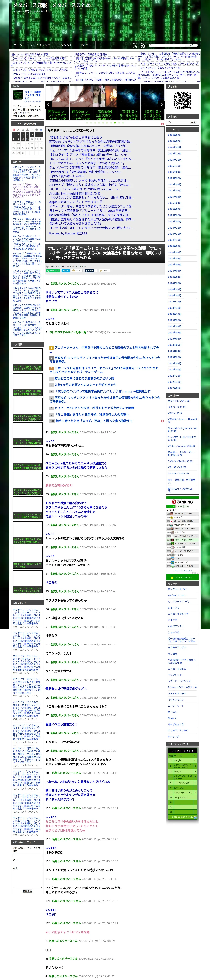Image resolution: width=210 pixels, height=980 pixels.
Task: Click the Hatena B! bookmark button
Action: (66, 270)
